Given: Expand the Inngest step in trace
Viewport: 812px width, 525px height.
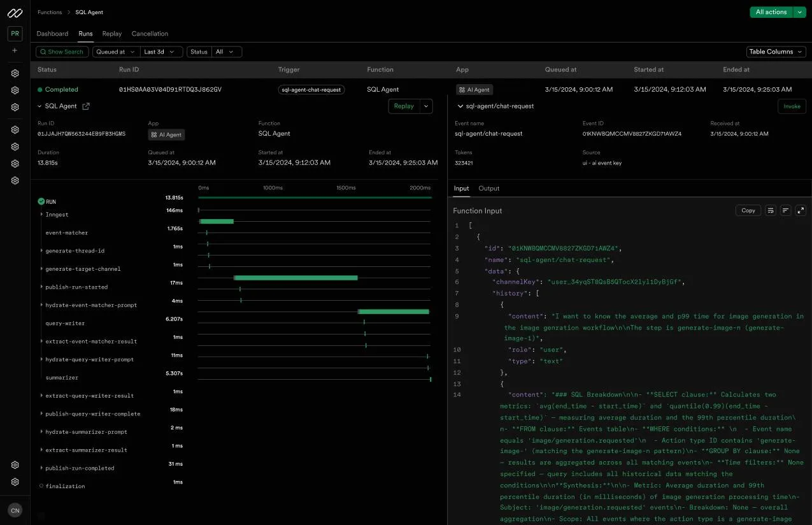Looking at the screenshot, I should pos(42,215).
